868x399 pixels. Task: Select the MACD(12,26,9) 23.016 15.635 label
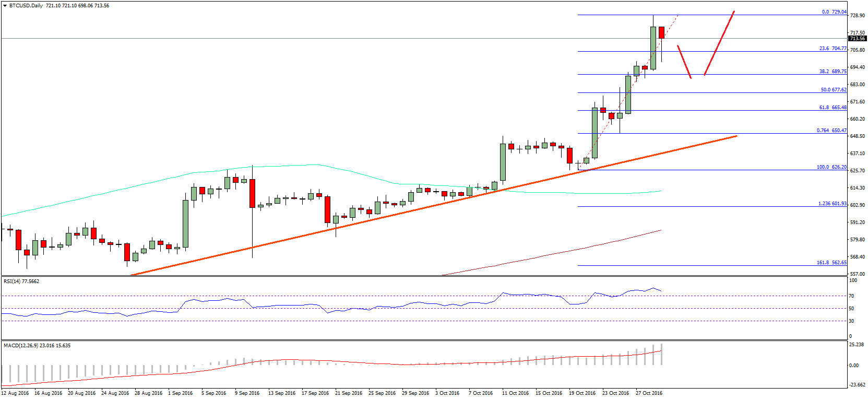(37, 346)
